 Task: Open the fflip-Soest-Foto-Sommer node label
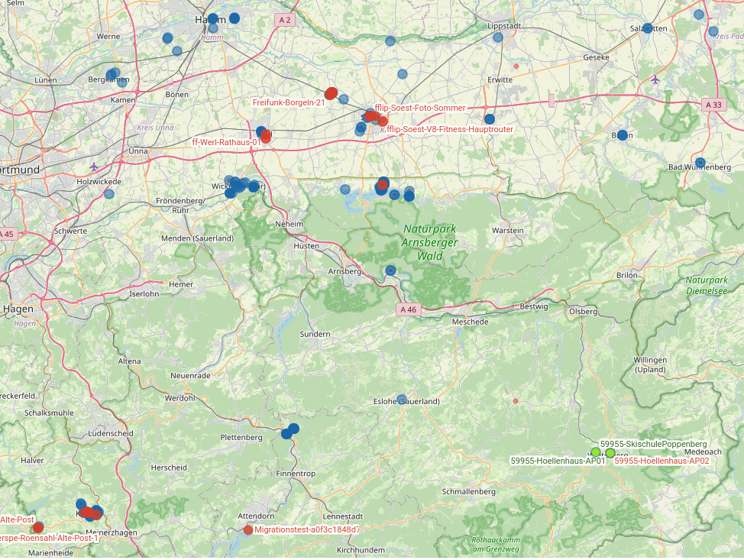click(x=420, y=108)
